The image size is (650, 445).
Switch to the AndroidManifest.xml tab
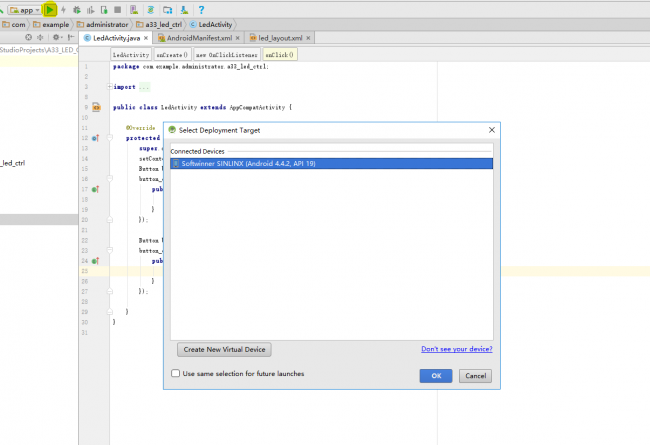click(x=199, y=38)
